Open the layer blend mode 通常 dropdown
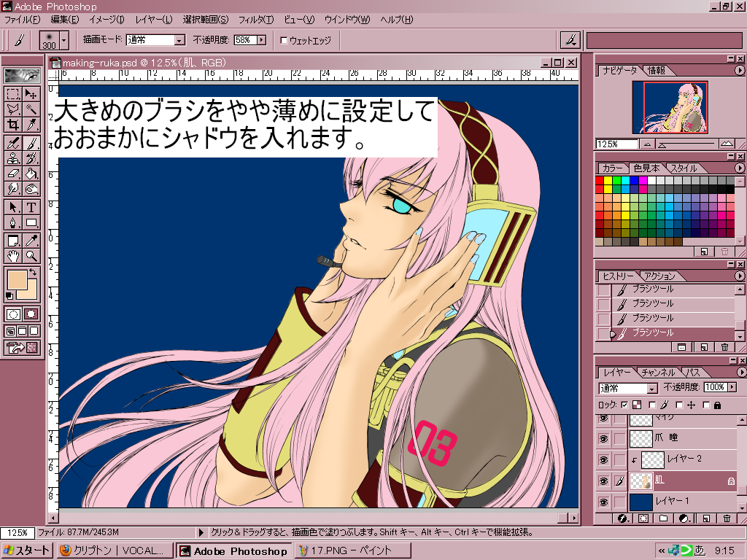747x560 pixels. (652, 389)
